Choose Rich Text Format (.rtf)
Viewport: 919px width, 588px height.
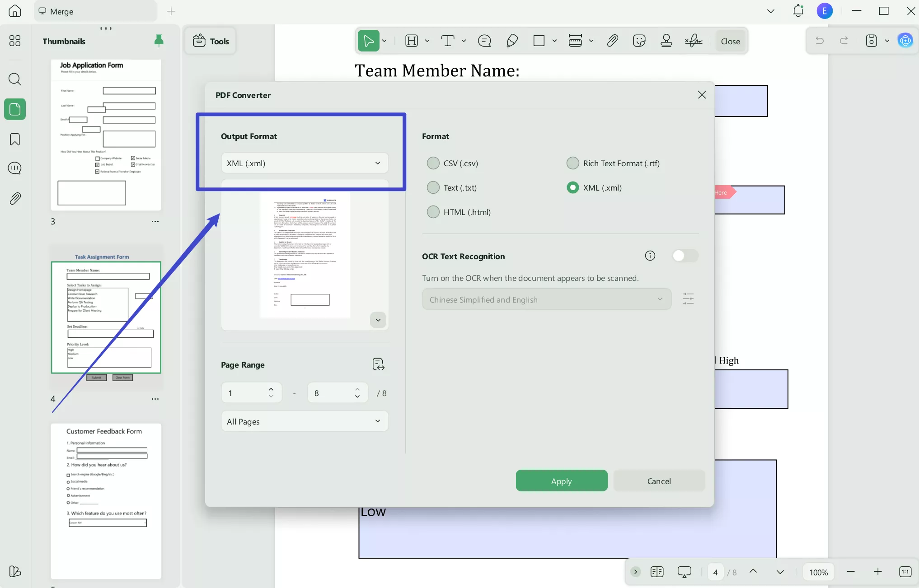(572, 163)
